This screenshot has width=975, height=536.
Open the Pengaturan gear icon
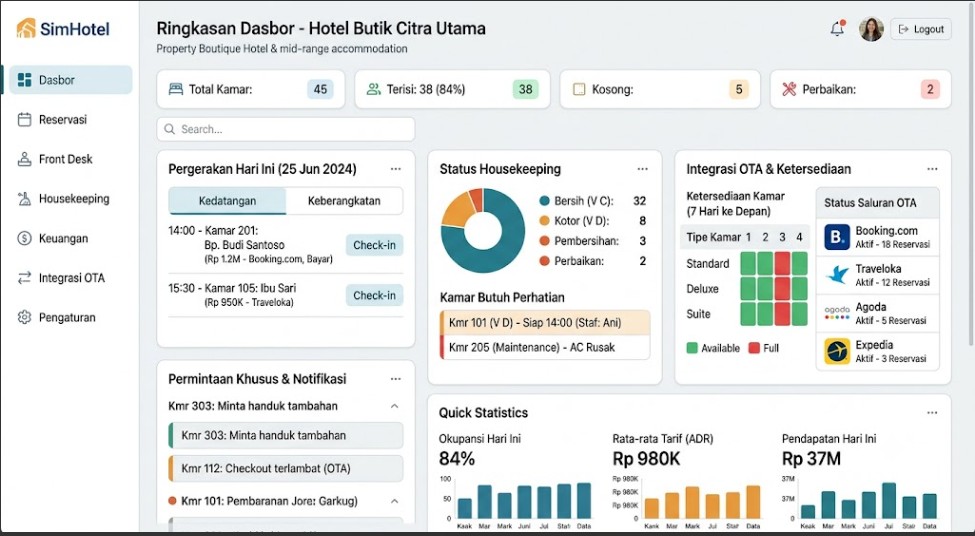pyautogui.click(x=24, y=317)
